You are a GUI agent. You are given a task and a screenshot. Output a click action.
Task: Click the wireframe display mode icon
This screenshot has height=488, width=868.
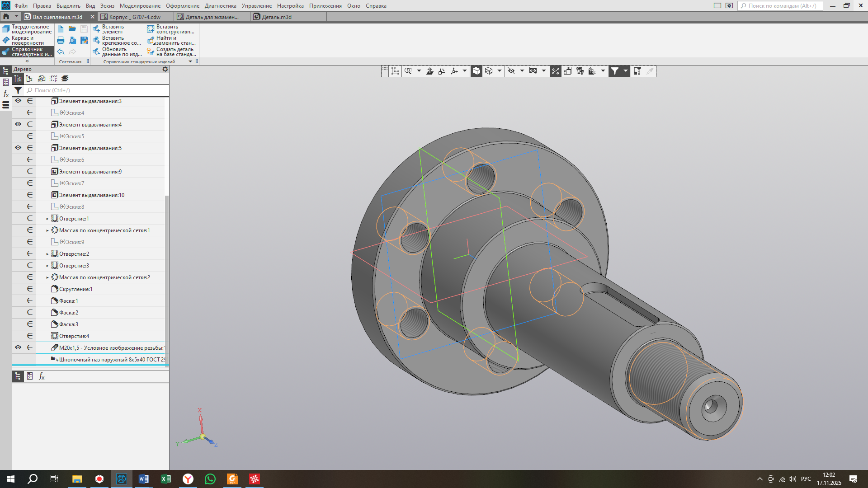(x=489, y=71)
